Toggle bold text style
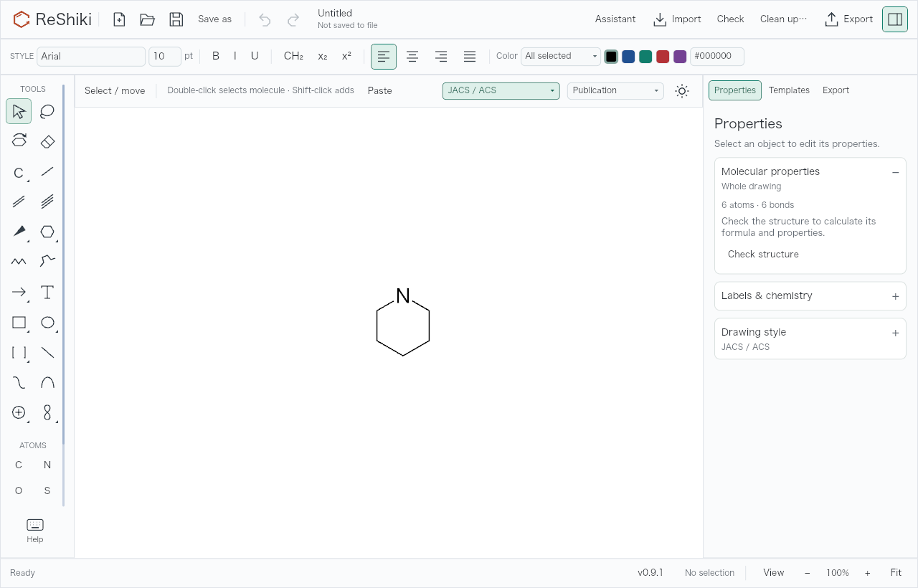918x588 pixels. (216, 56)
